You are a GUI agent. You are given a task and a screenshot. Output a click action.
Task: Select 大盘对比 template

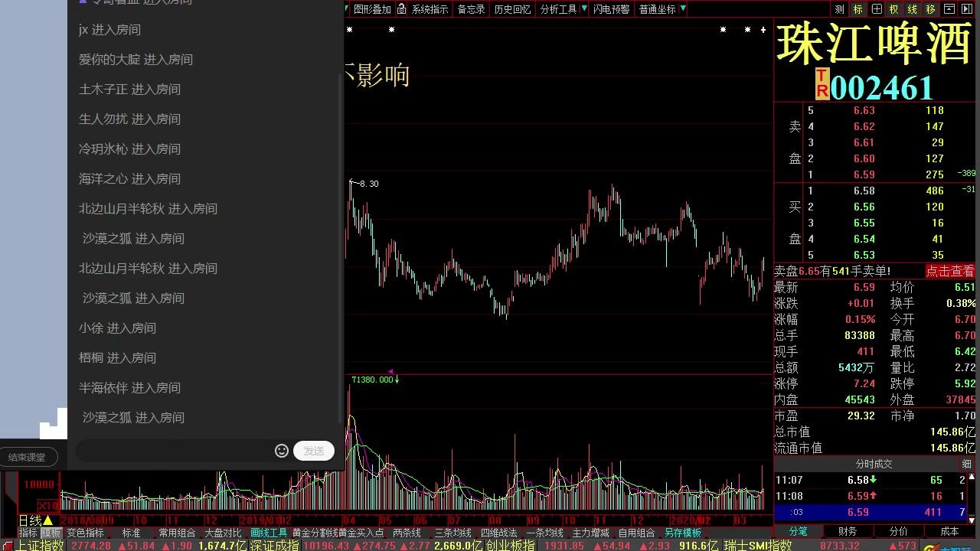point(223,533)
